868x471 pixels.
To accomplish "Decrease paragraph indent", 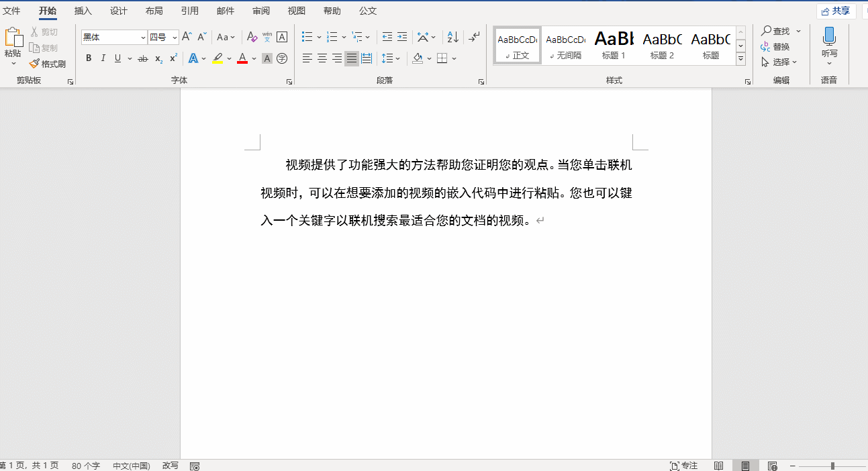I will click(x=387, y=37).
